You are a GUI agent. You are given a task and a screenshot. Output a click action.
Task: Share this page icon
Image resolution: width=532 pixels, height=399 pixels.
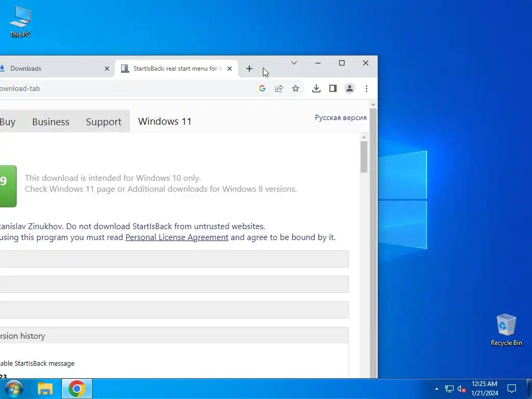[279, 88]
